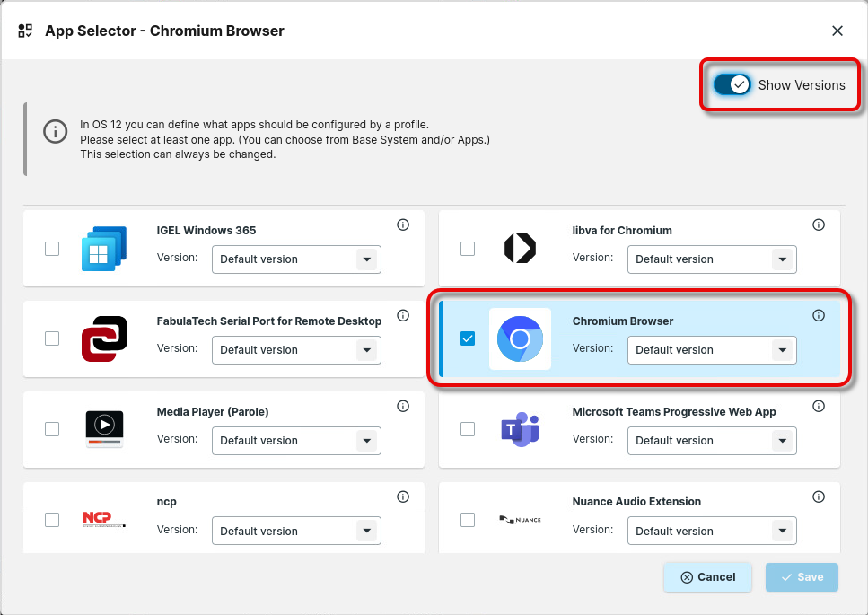868x615 pixels.
Task: Show info for IGEL Windows 365
Action: 403,224
